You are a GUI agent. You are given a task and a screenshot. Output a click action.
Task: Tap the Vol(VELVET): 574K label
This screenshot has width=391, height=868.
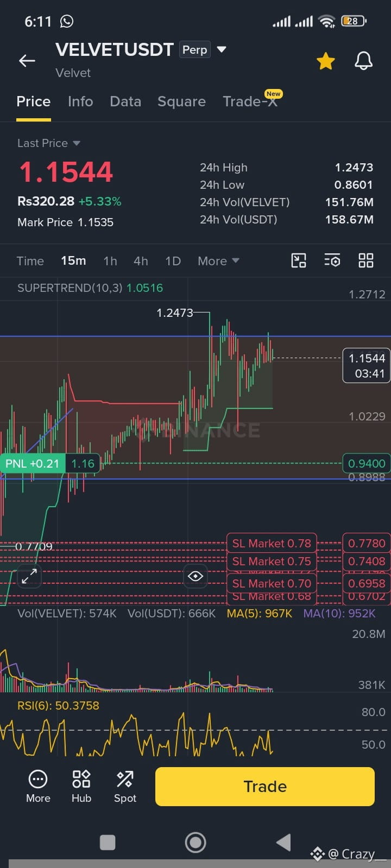[67, 614]
